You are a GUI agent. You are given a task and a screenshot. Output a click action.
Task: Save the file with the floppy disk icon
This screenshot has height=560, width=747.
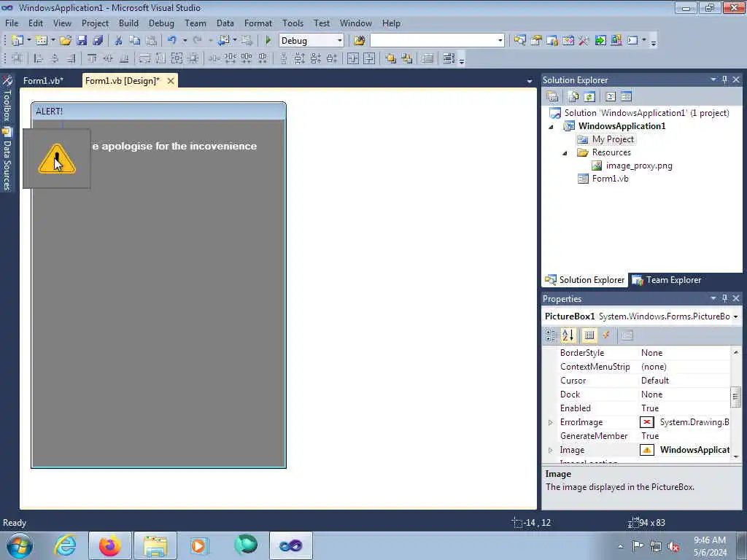(82, 41)
